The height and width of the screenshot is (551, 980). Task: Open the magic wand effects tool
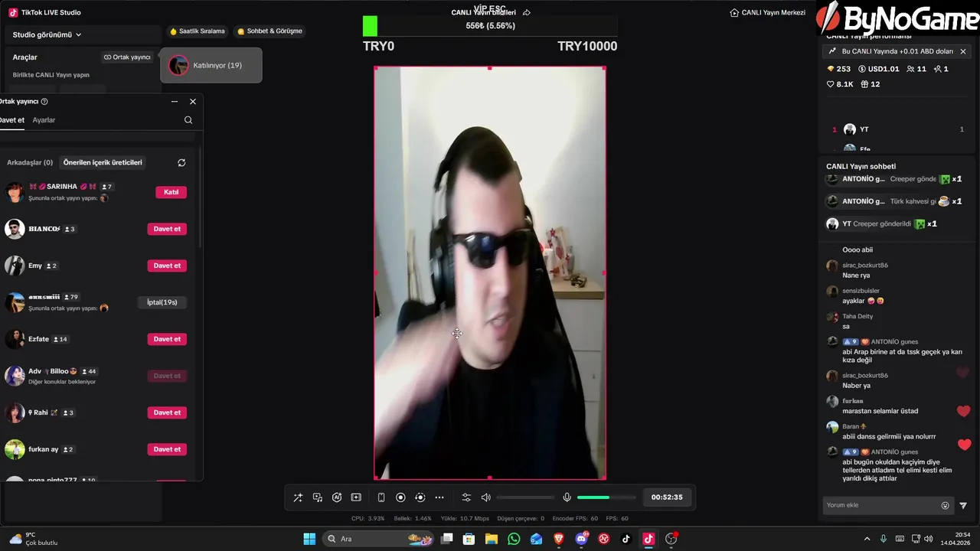click(298, 497)
